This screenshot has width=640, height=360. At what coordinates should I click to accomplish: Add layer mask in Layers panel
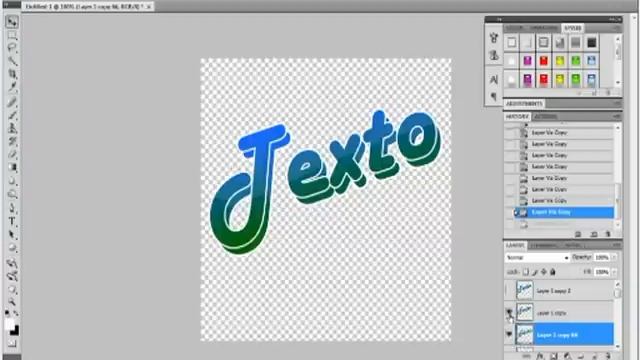click(553, 356)
